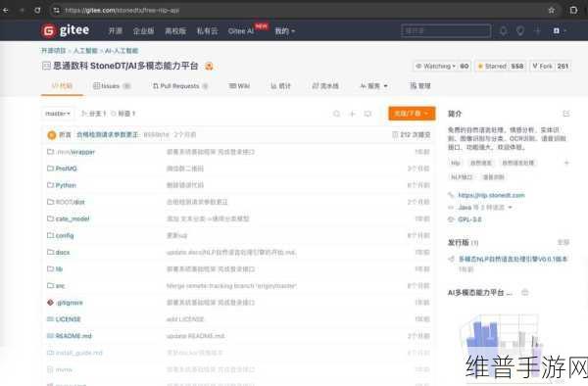Switch to the 统计 tab
The height and width of the screenshot is (386, 588).
(x=281, y=86)
